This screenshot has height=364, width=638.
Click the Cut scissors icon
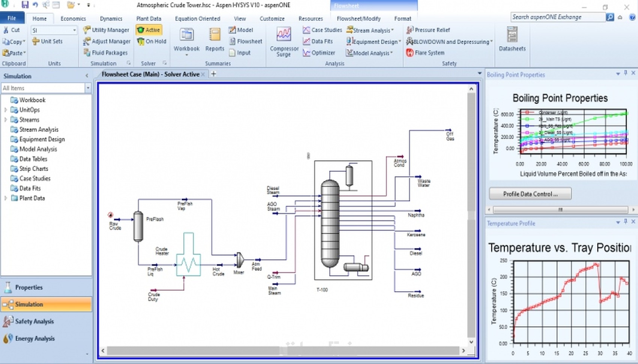click(x=6, y=30)
